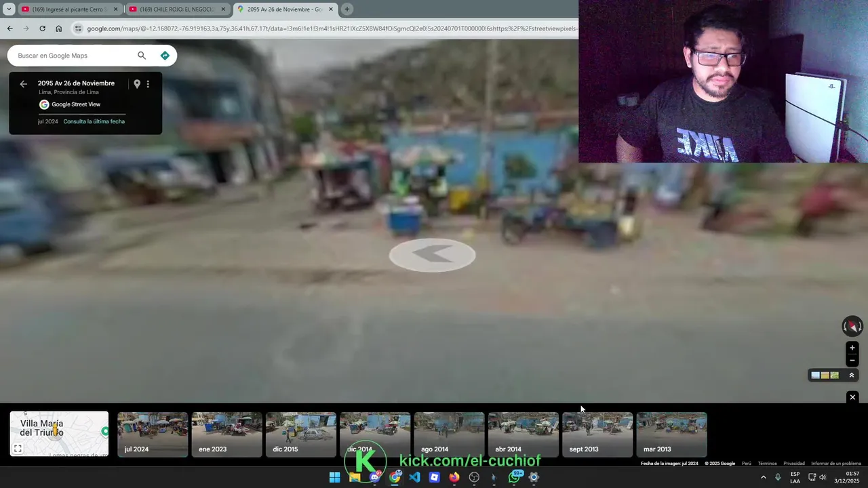
Task: Select the 'mar 2013' imagery thumbnail
Action: [x=671, y=434]
